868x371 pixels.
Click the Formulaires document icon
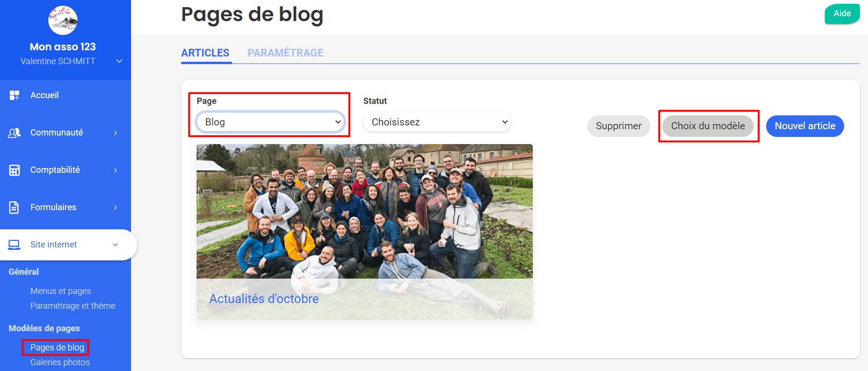14,207
